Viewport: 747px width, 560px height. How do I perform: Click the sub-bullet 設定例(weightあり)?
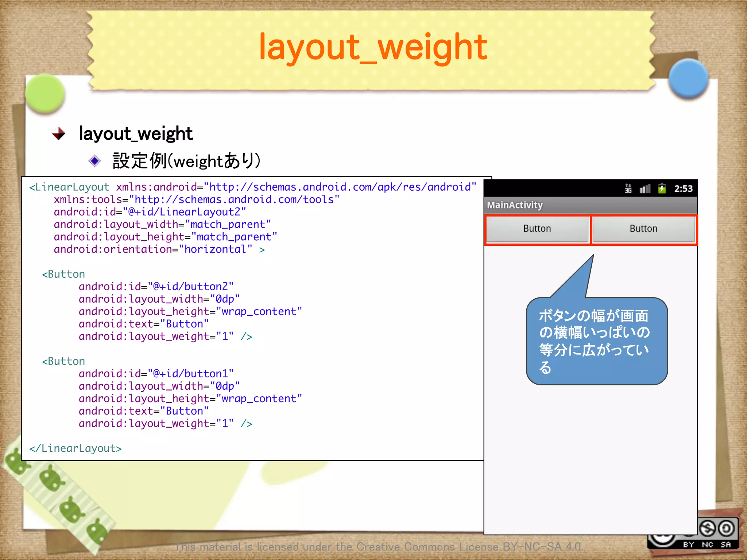[x=186, y=161]
